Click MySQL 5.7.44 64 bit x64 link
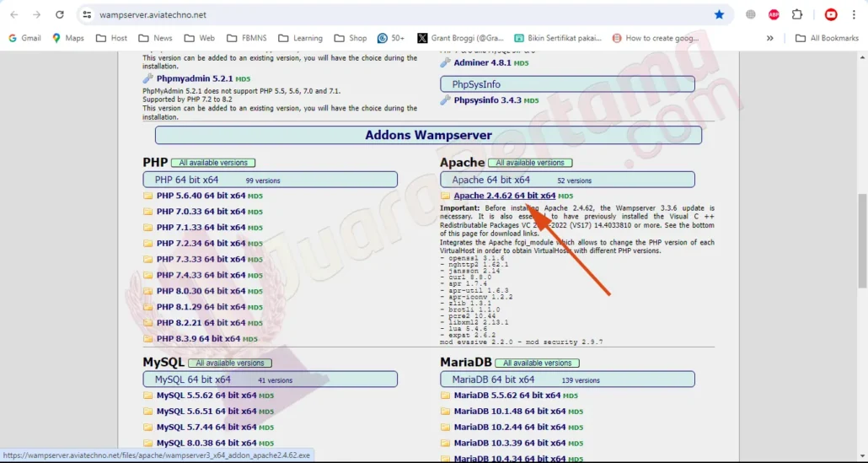 click(x=206, y=427)
